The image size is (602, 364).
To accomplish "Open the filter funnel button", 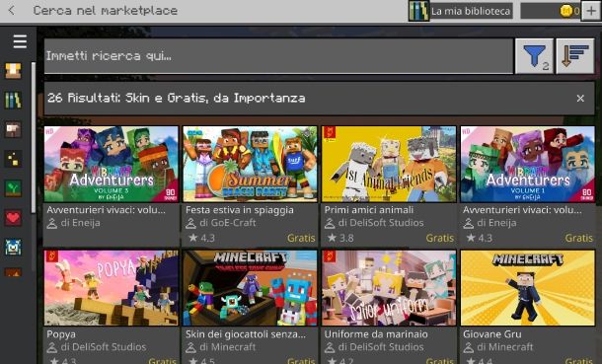I will (534, 56).
